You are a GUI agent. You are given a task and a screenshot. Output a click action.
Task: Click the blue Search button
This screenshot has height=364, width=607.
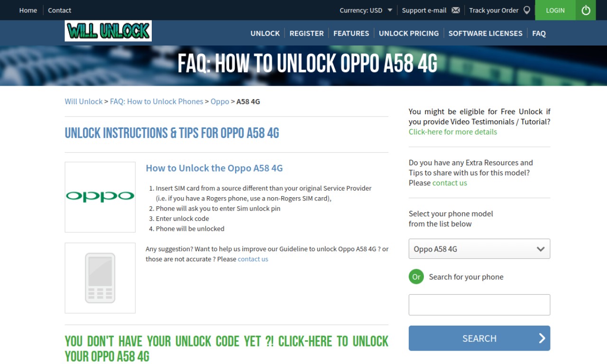click(x=479, y=338)
